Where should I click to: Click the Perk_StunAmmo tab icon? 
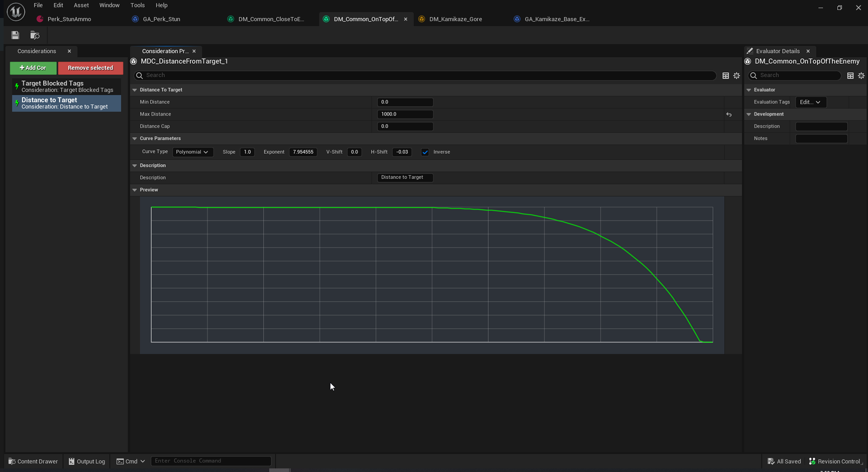(40, 19)
